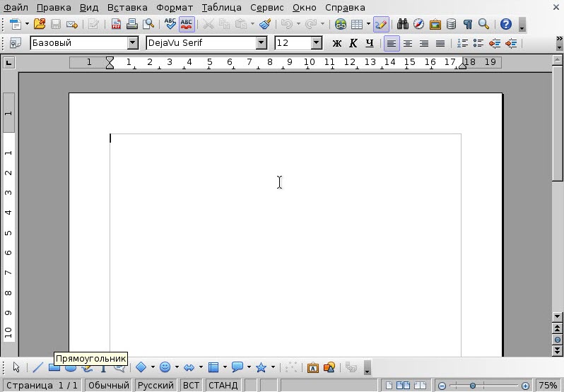Toggle Nonprinting Characters pilcrow button
The image size is (564, 392).
468,25
